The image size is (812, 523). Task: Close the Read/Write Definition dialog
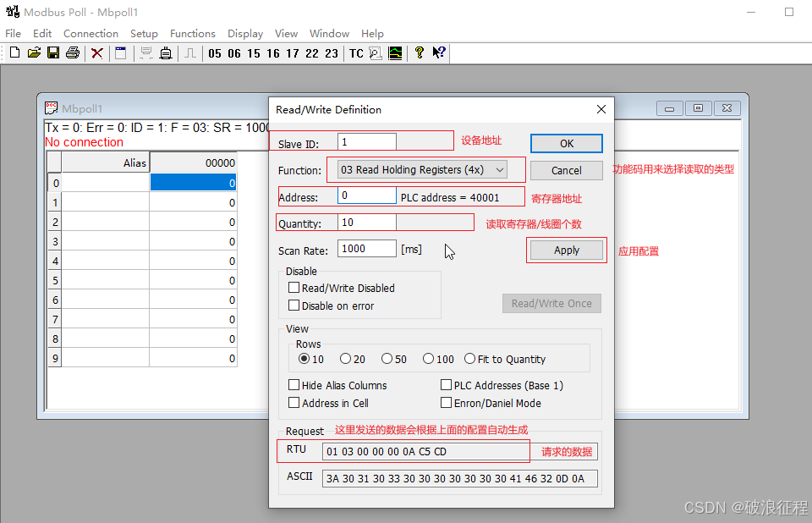tap(601, 109)
